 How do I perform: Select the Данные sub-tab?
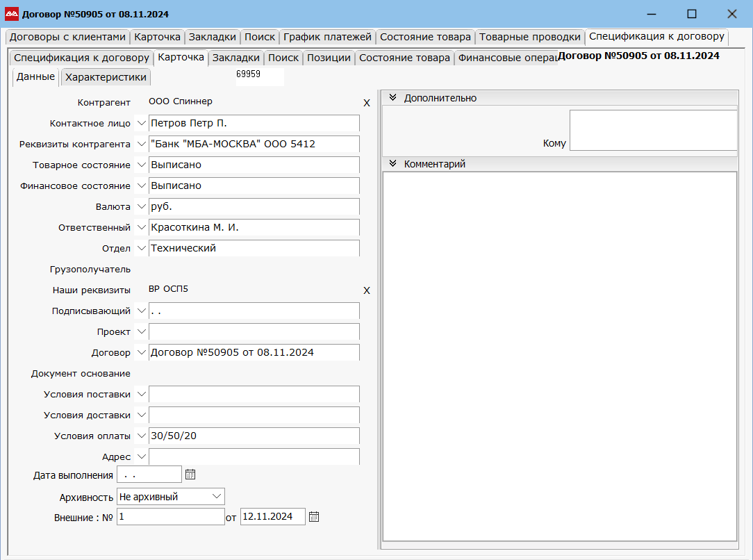point(35,77)
